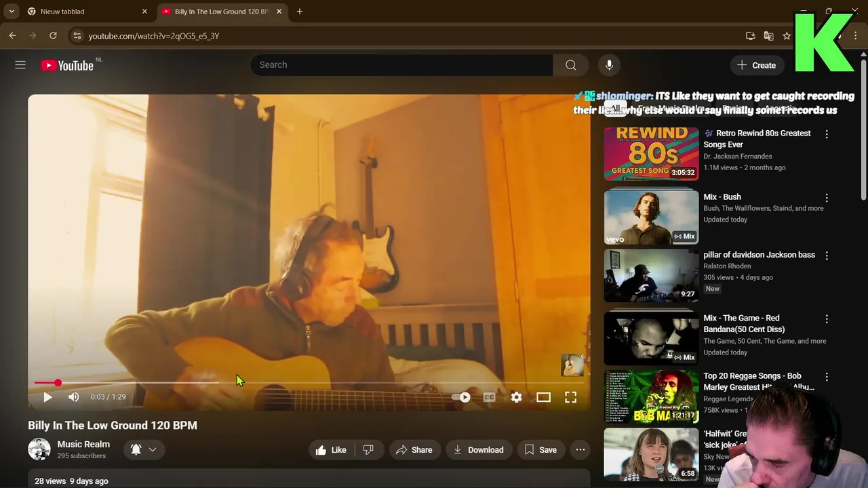Click the Create button
Screen dimensions: 868x488
pyautogui.click(x=757, y=65)
